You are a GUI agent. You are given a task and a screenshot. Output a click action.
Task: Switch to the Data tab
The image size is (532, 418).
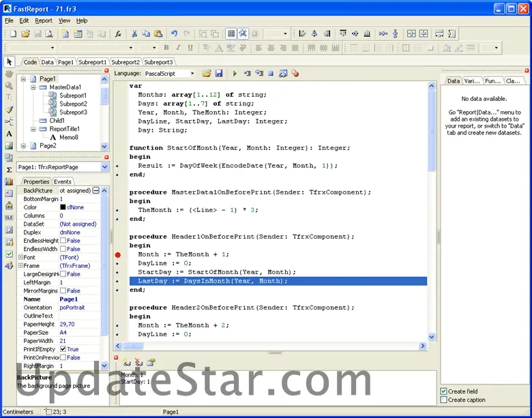47,62
